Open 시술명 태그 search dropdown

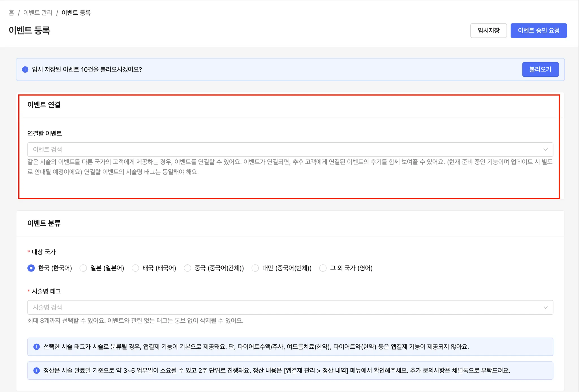pos(283,307)
